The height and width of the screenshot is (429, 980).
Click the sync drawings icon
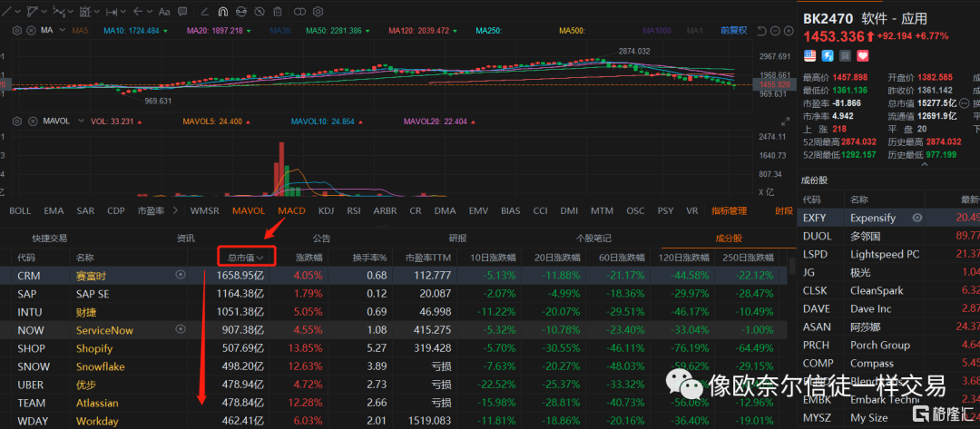click(x=240, y=11)
